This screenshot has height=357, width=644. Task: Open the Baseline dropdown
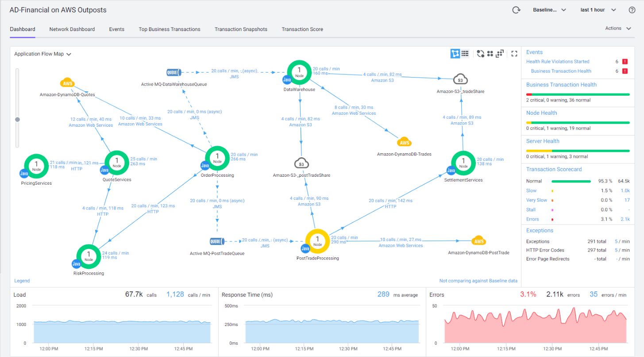coord(549,10)
